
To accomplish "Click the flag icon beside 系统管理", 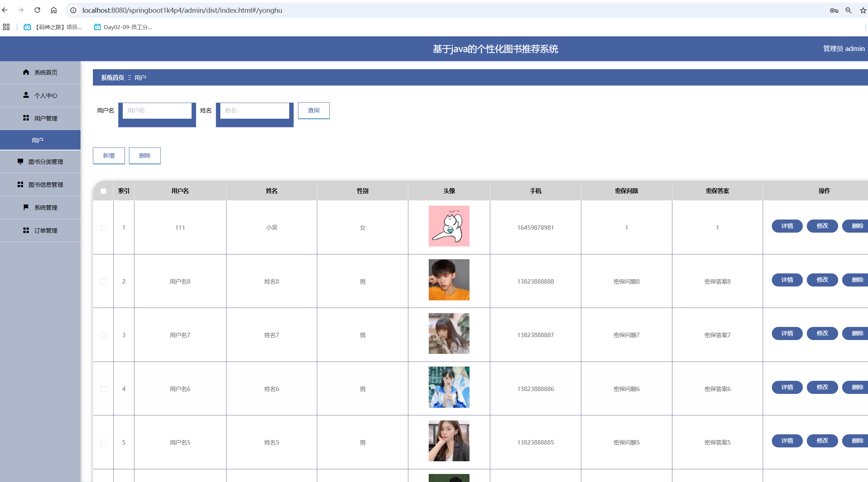I will pos(26,207).
